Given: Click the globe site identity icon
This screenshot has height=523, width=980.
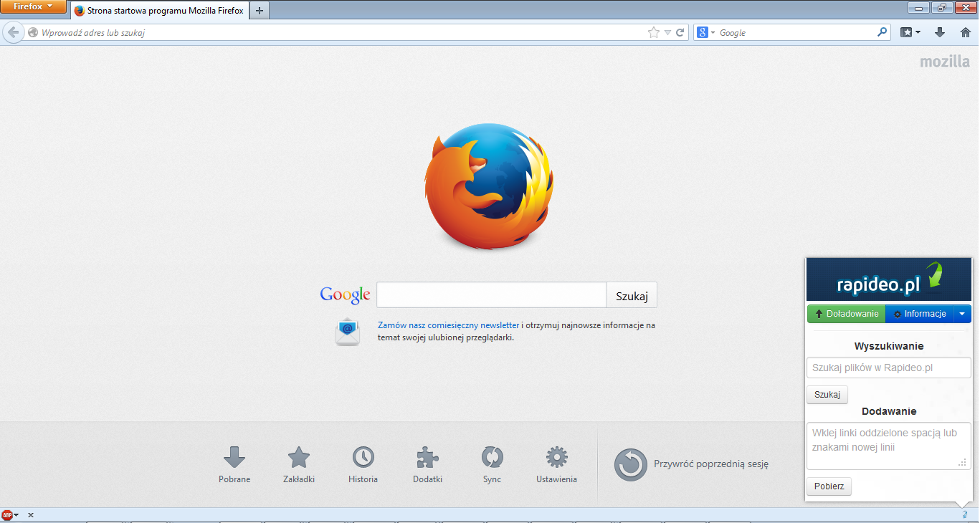Looking at the screenshot, I should [32, 32].
